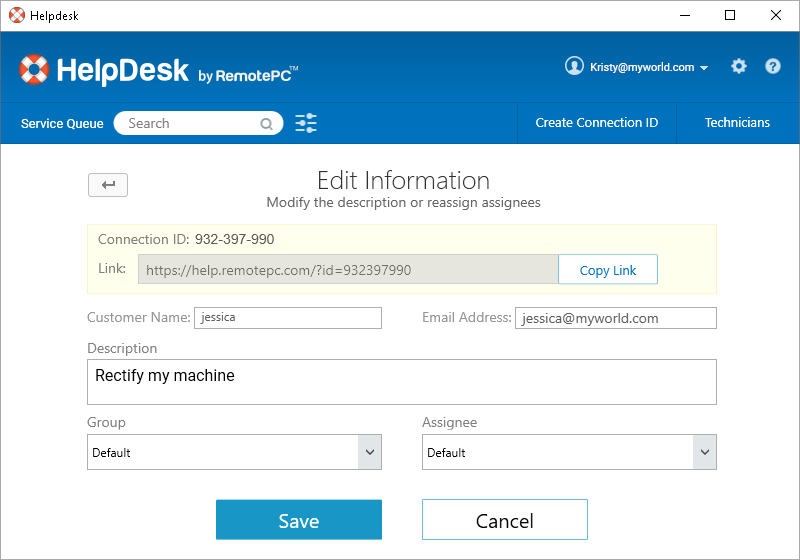
Task: Click into the Description text box
Action: 402,382
